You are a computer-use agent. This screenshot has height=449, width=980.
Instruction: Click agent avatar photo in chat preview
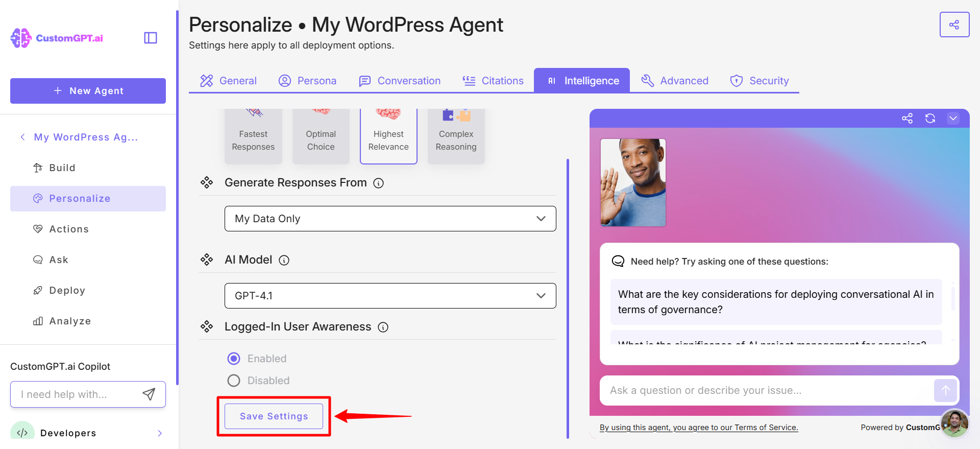633,182
